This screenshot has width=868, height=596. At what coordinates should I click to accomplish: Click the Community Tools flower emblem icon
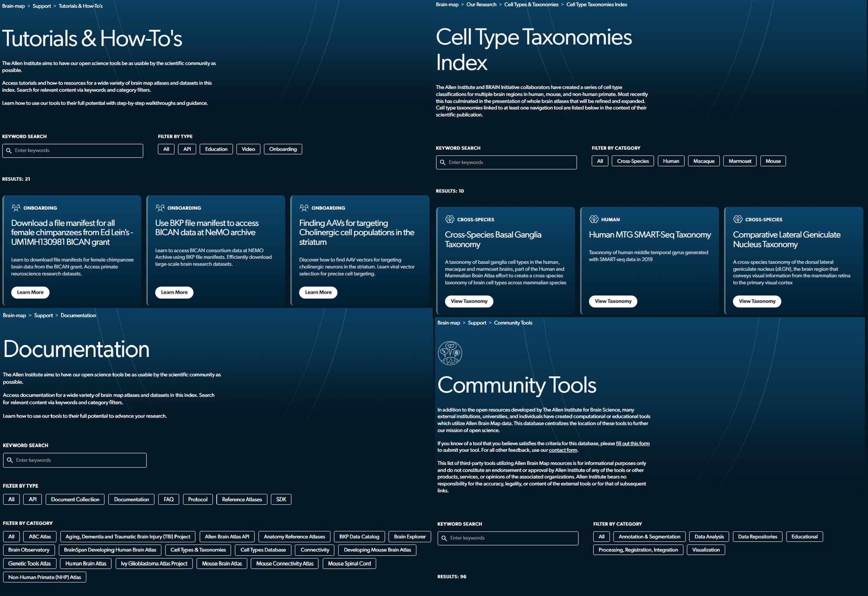pos(450,353)
